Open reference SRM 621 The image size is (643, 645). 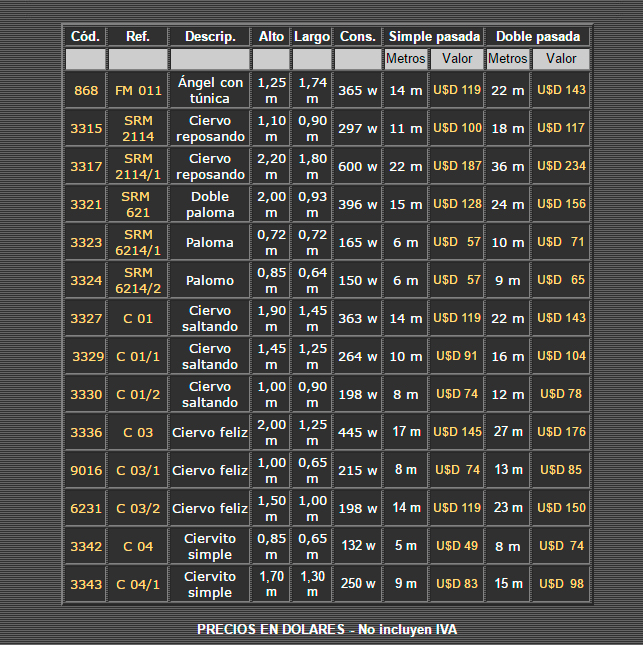(x=138, y=204)
